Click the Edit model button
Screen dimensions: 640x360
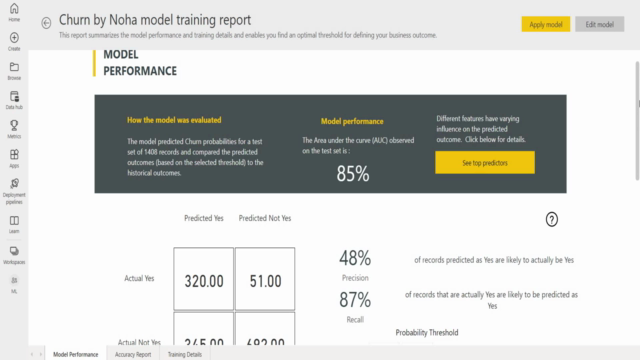click(x=600, y=24)
